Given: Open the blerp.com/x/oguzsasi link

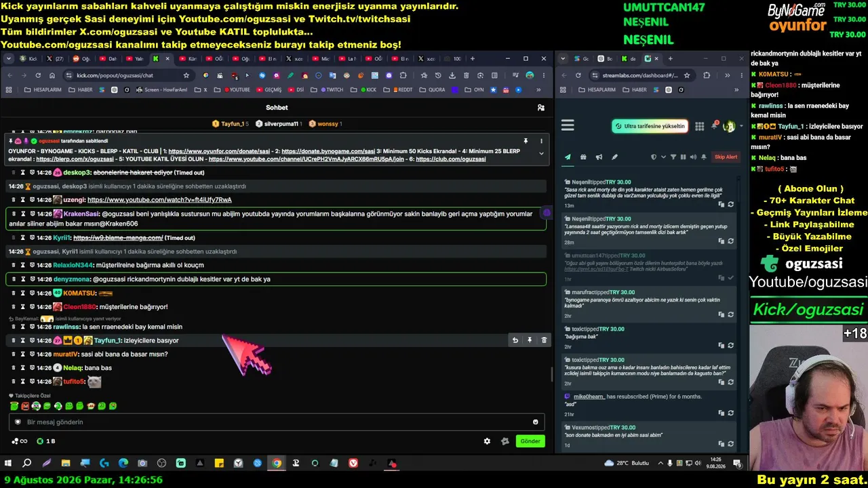Looking at the screenshot, I should (x=75, y=159).
